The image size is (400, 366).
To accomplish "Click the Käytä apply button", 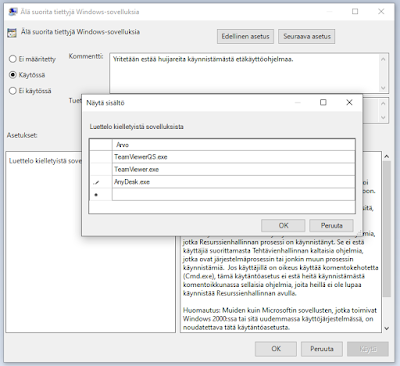I will [x=368, y=349].
